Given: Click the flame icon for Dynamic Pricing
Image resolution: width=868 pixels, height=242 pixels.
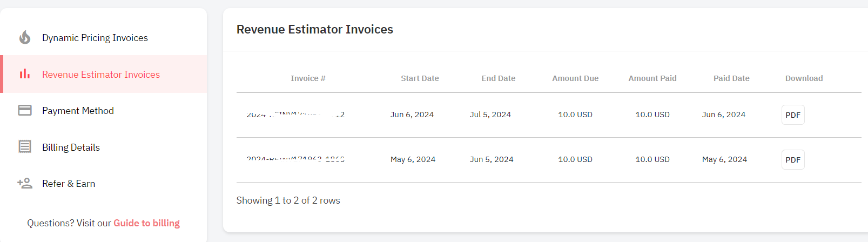Looking at the screenshot, I should [25, 37].
